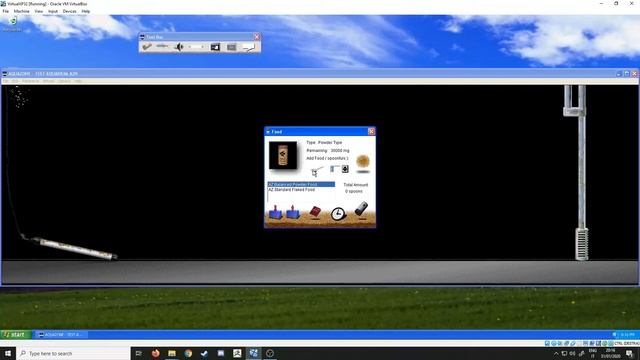
Task: Click the checkmark icon in Tool Bar window
Action: 147,47
